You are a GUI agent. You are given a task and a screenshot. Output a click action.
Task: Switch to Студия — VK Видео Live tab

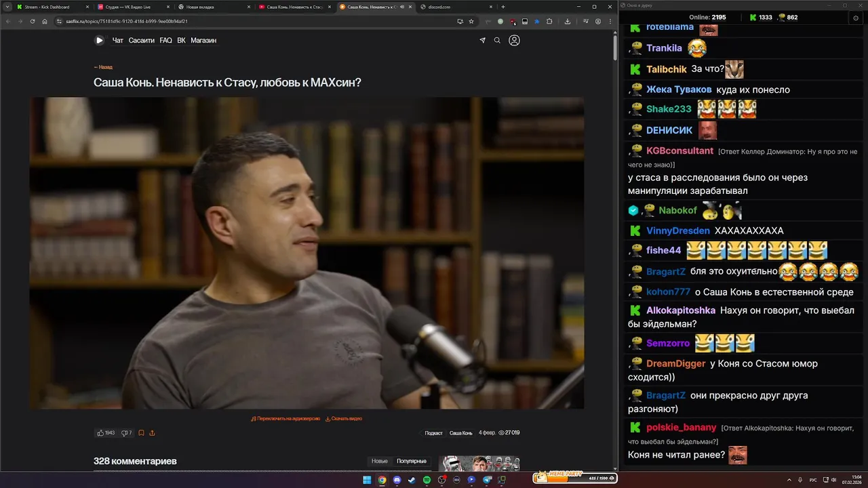pos(133,7)
